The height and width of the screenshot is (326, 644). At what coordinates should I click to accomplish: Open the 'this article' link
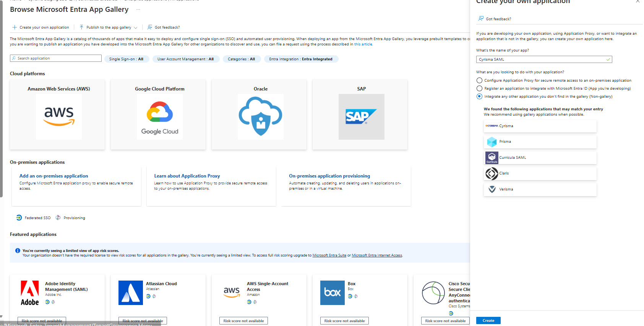pos(363,44)
